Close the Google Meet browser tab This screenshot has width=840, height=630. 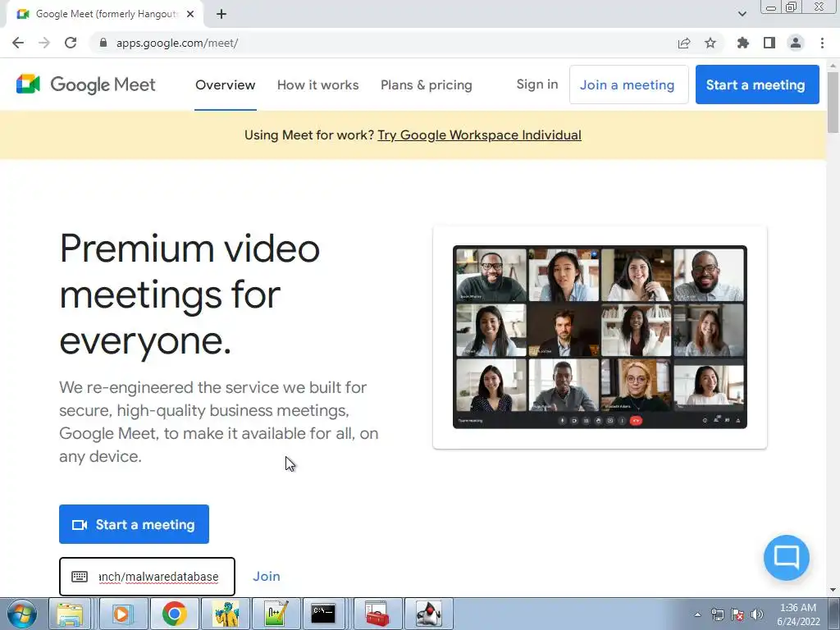[x=190, y=15]
